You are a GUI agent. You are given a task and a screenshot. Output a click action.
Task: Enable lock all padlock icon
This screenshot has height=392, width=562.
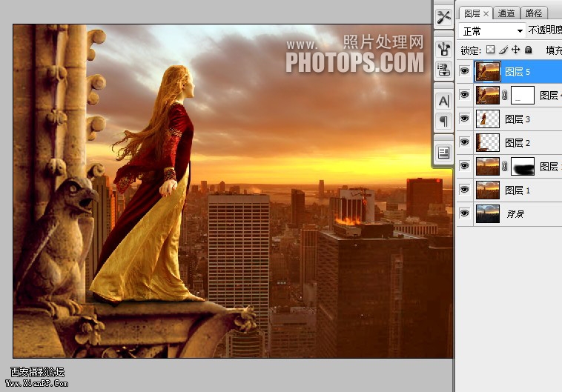pos(529,50)
